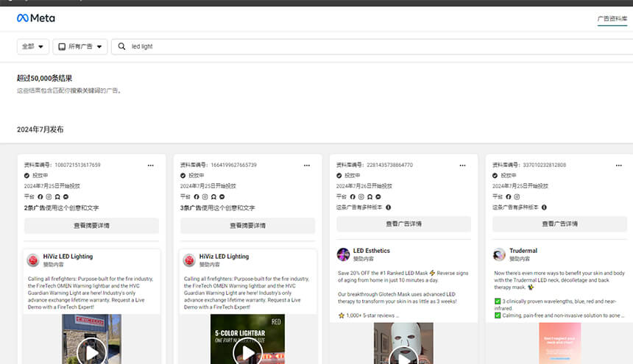The height and width of the screenshot is (364, 633).
Task: Click Facebook platform icon on ad 1080721513617659
Action: [x=40, y=197]
